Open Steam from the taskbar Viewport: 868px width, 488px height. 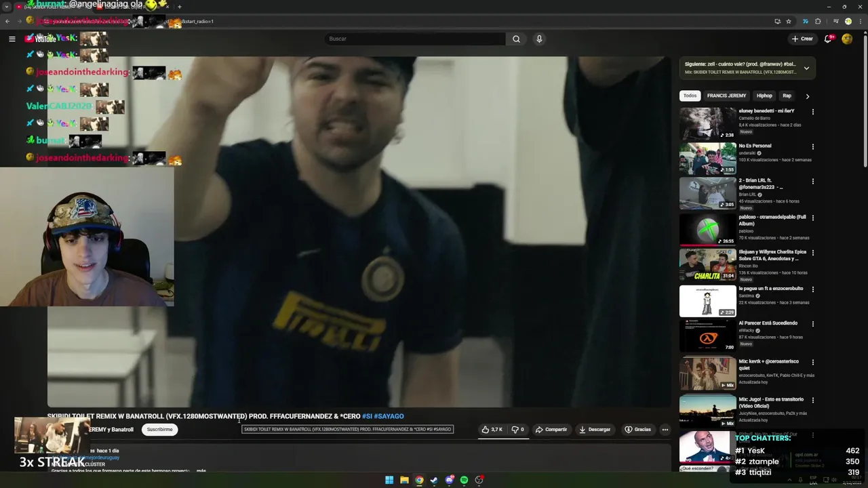point(434,480)
